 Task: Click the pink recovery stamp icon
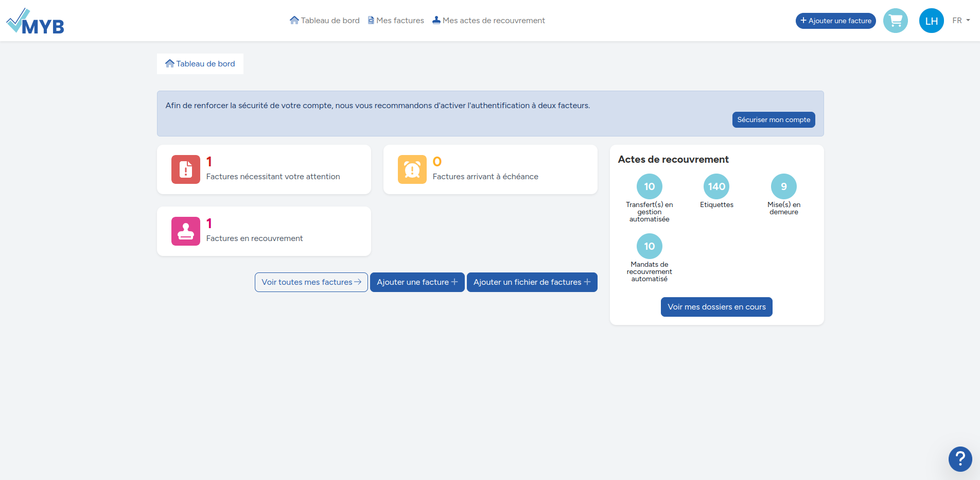tap(185, 231)
